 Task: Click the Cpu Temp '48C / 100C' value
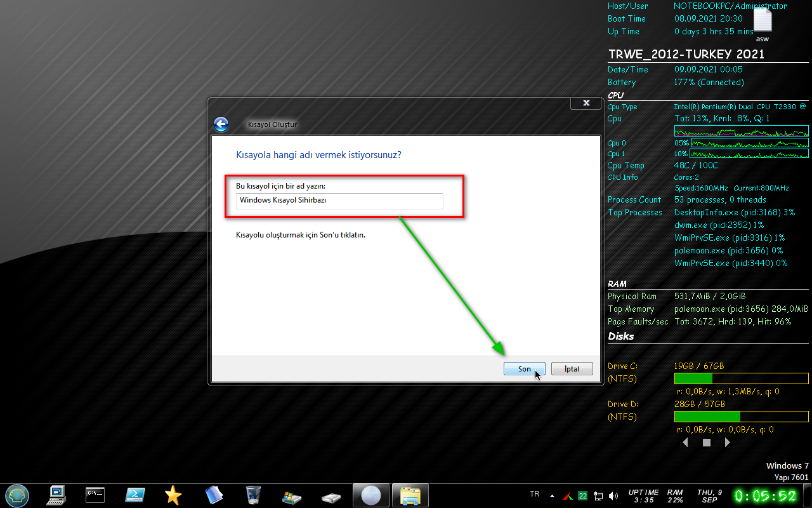pos(696,166)
